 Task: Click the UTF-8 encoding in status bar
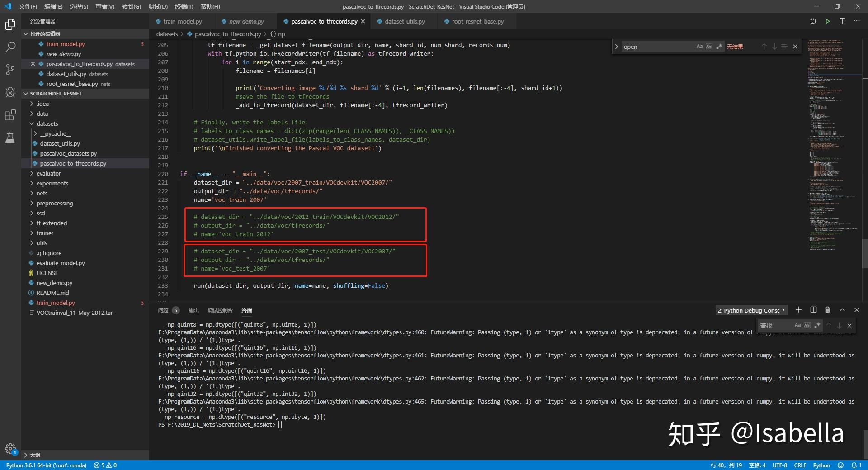pyautogui.click(x=779, y=465)
